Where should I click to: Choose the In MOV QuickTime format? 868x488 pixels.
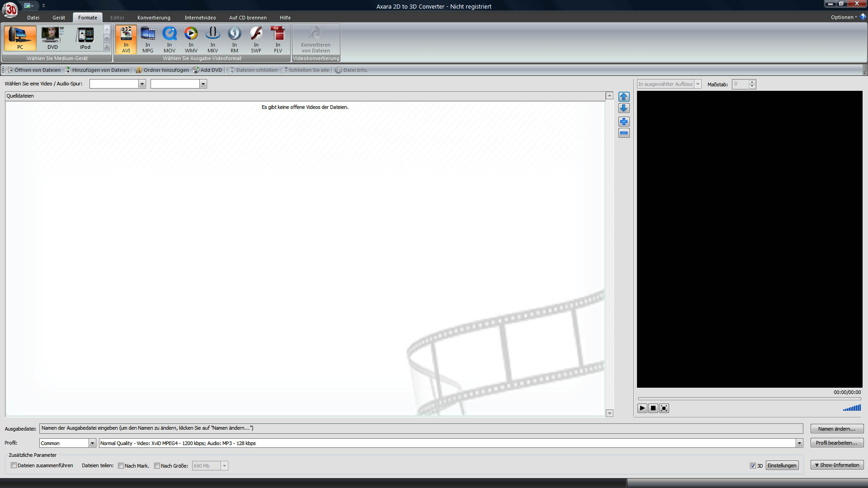coord(170,40)
